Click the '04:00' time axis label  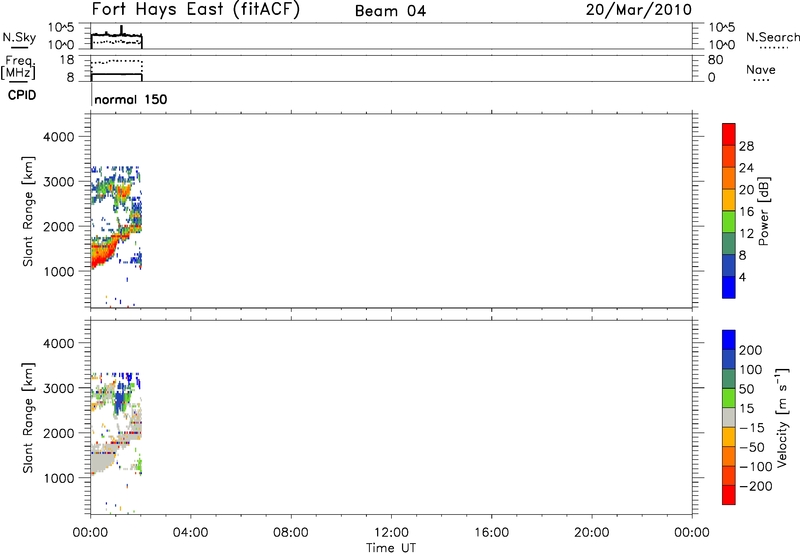point(190,533)
